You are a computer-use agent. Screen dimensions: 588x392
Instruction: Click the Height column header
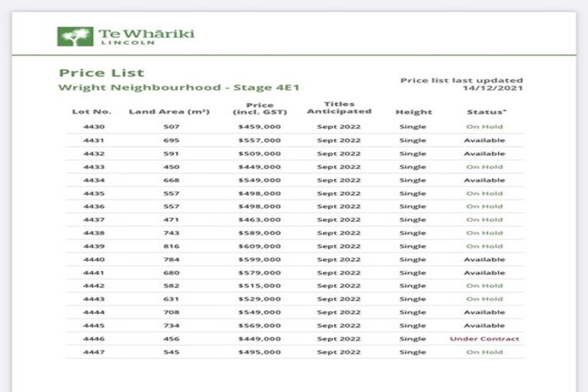coord(413,112)
